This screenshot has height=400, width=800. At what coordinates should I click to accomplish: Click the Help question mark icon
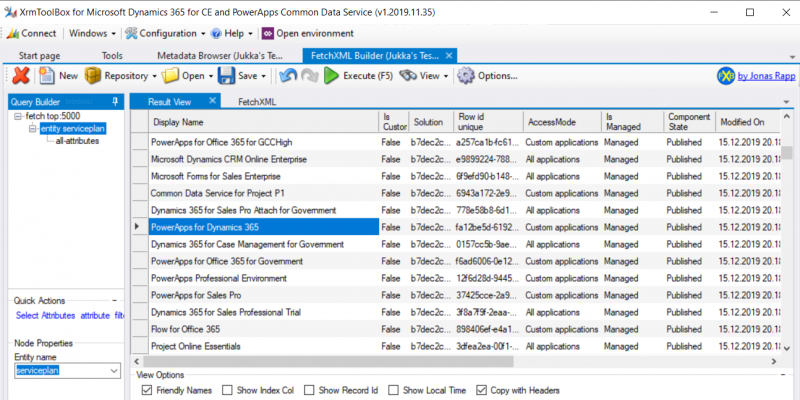click(x=216, y=33)
